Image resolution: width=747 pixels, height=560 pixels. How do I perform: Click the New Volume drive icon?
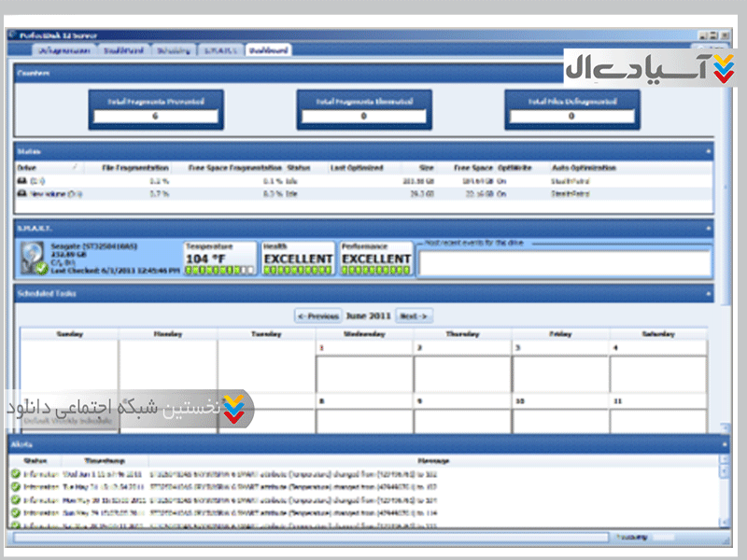coord(22,193)
